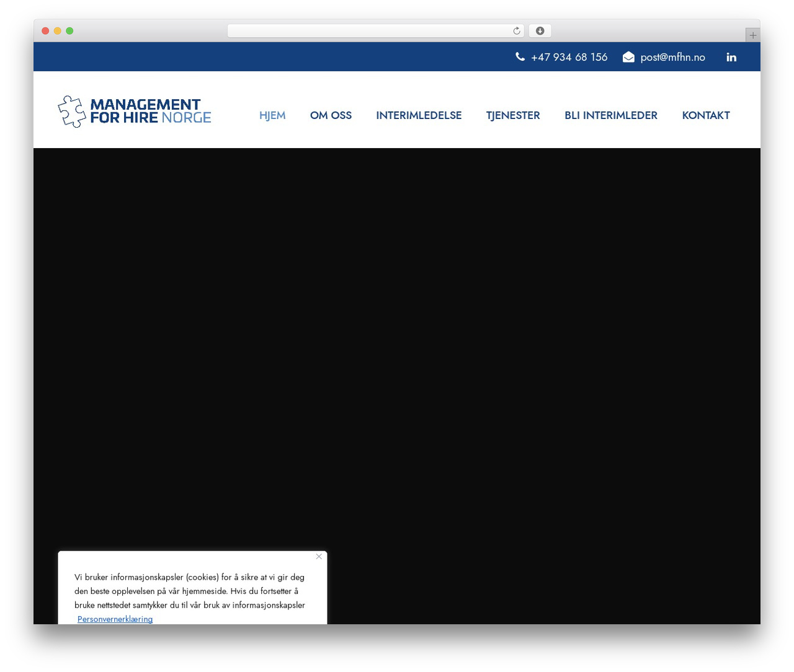Click the browser reload icon
Image resolution: width=794 pixels, height=672 pixels.
[x=517, y=31]
